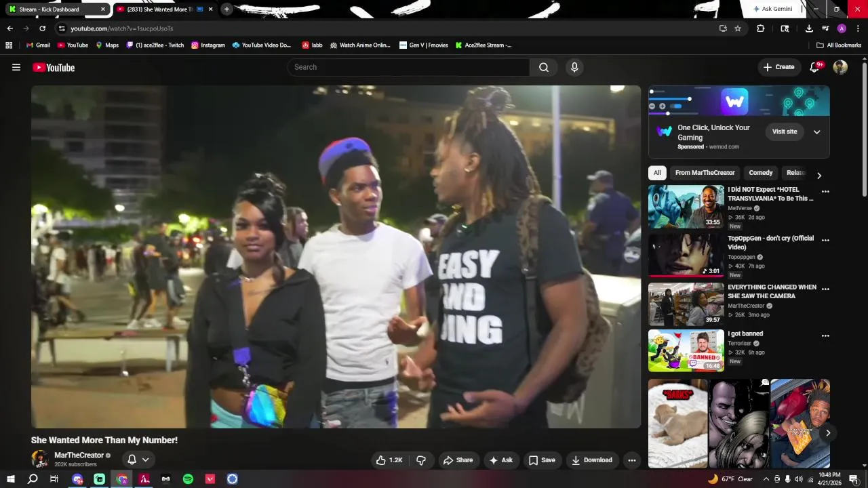Open Watch Anime Online bookmark
868x488 pixels.
click(x=360, y=45)
